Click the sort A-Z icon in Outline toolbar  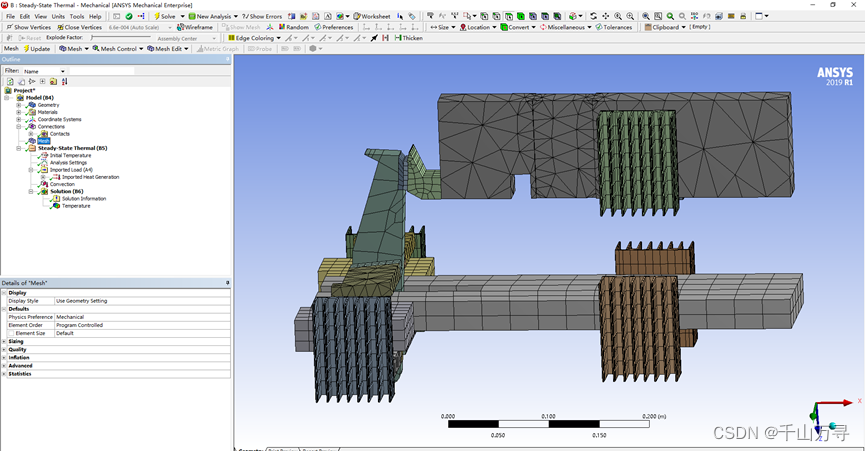[65, 82]
